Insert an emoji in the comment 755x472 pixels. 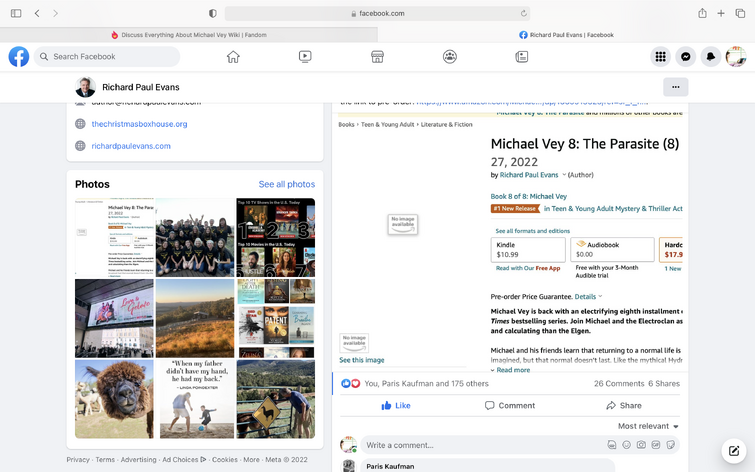[x=626, y=445]
